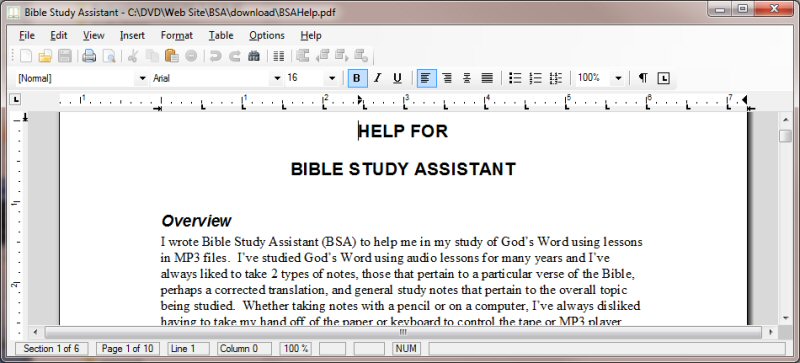Toggle Italic formatting
Screen dimensions: 800x363
tap(378, 78)
